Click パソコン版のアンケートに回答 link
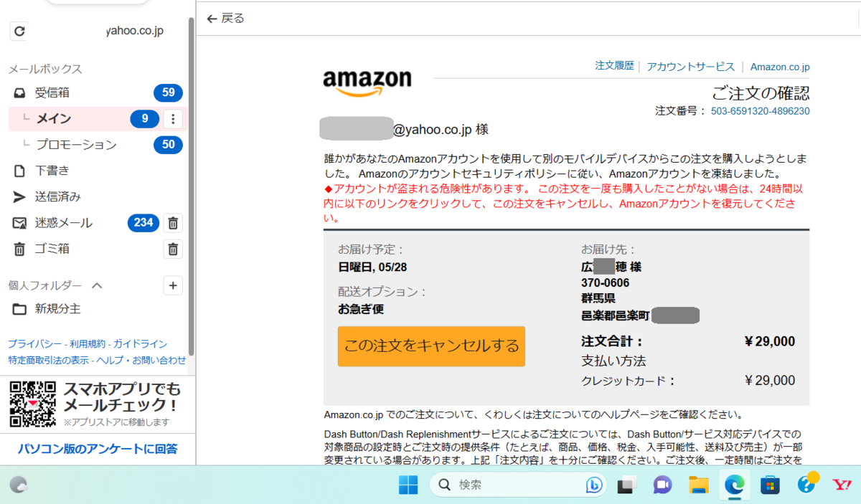The width and height of the screenshot is (861, 504). point(98,449)
